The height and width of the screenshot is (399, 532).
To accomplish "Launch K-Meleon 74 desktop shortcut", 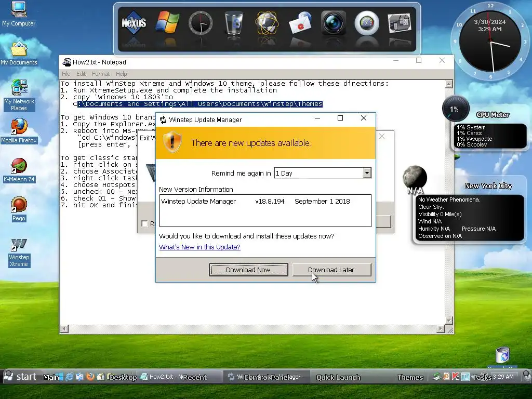I will (x=19, y=170).
